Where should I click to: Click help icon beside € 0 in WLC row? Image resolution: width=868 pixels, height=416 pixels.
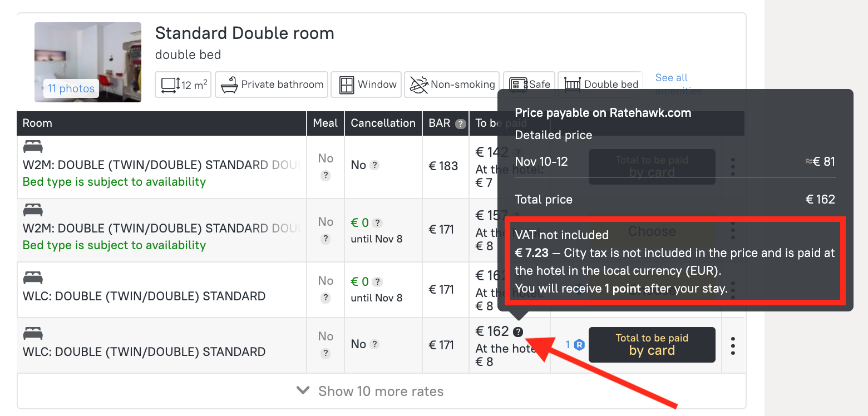coord(377,282)
